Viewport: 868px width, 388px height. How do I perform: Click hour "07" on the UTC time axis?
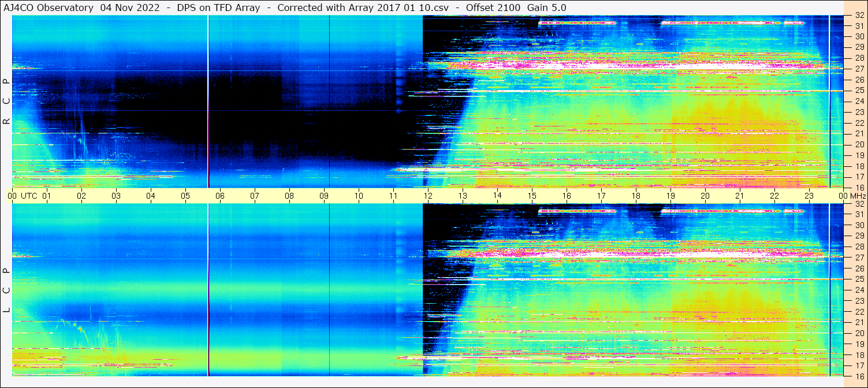(255, 196)
